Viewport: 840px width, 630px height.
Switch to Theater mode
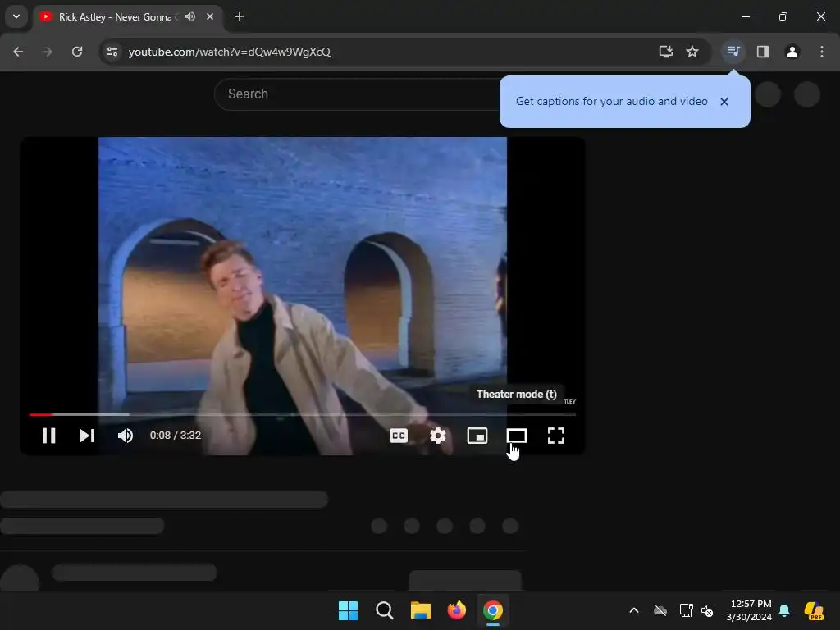tap(517, 436)
